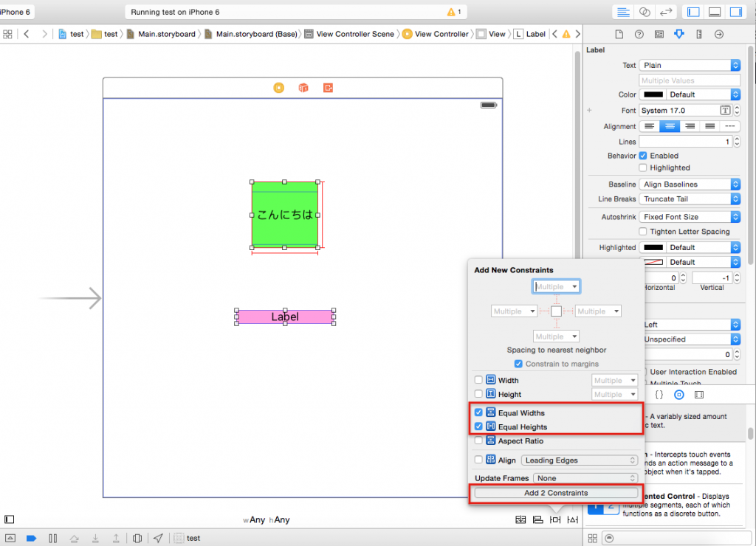Screen dimensions: 756x546
Task: Disable Constrain to margins
Action: (x=518, y=364)
